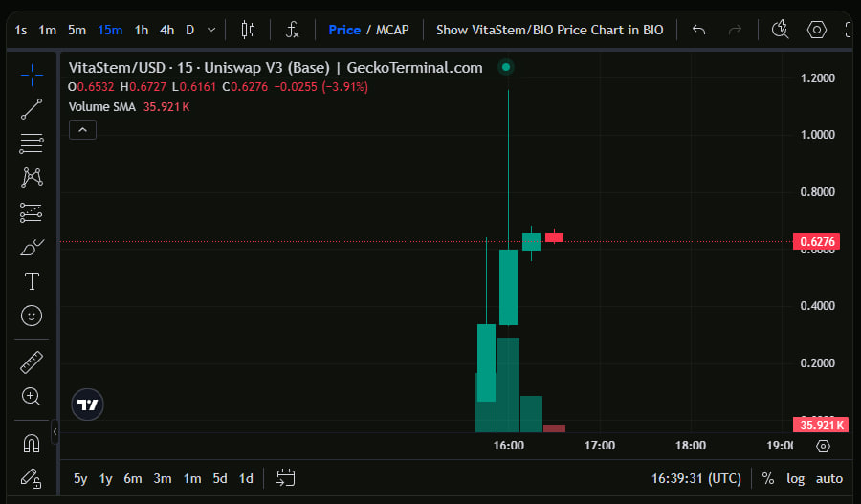Open the go to date calendar icon

285,478
